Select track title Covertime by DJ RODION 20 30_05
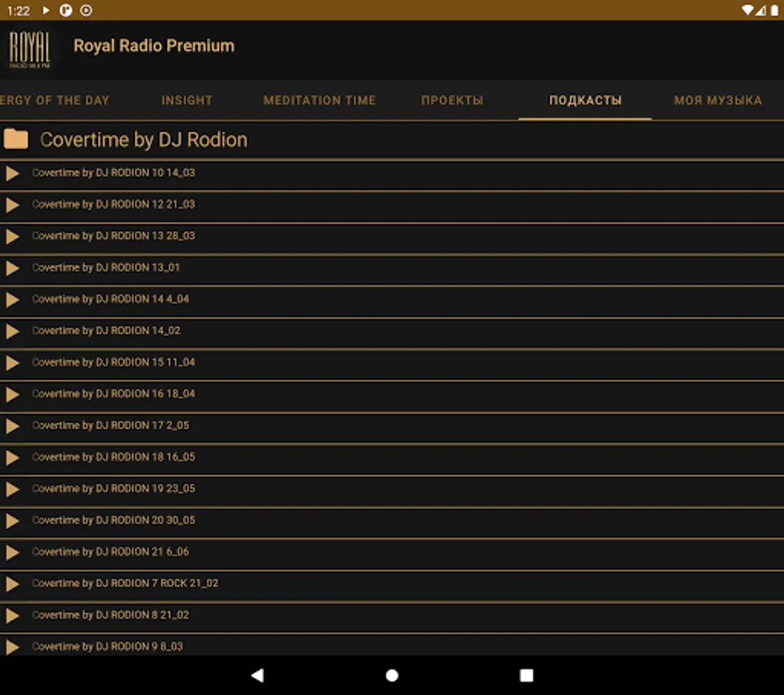This screenshot has height=695, width=784. pyautogui.click(x=114, y=520)
